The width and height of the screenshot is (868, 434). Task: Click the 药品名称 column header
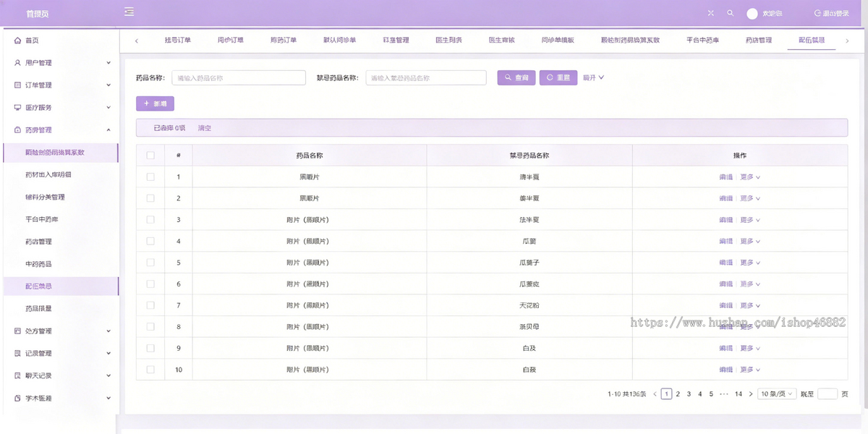click(x=310, y=156)
